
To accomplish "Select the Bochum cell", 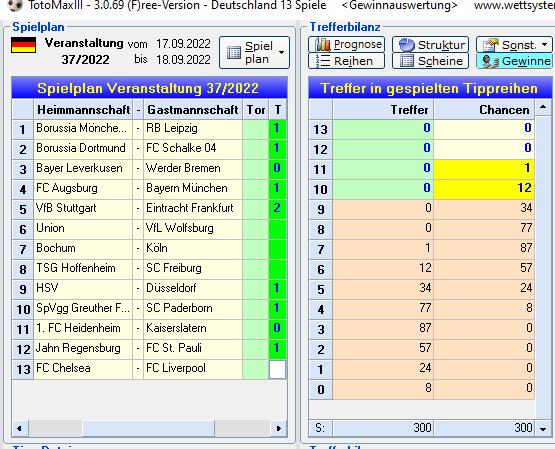I will click(83, 249).
